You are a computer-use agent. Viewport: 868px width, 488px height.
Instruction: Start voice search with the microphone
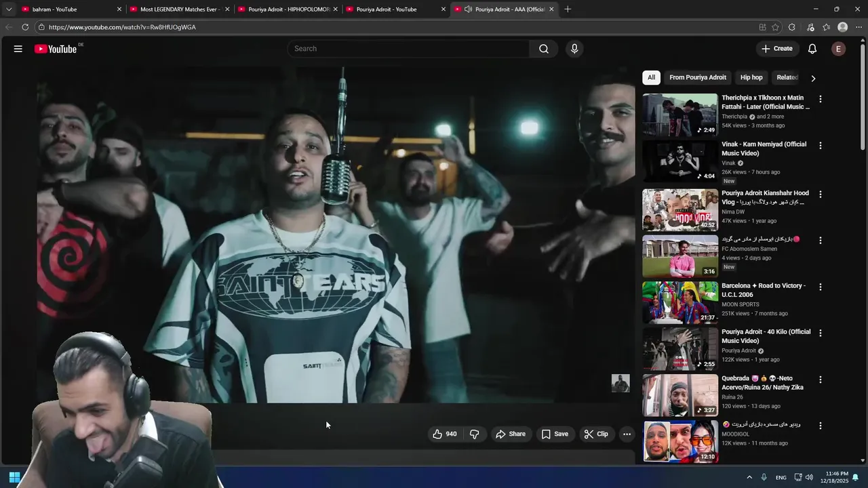(x=574, y=49)
